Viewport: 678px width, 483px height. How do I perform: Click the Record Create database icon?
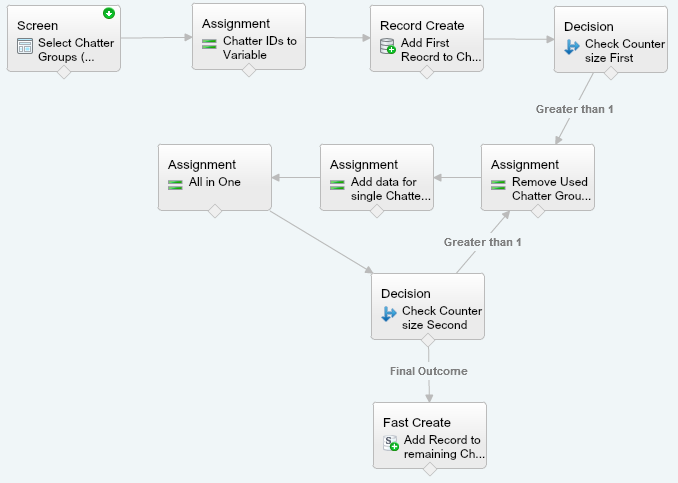click(387, 46)
